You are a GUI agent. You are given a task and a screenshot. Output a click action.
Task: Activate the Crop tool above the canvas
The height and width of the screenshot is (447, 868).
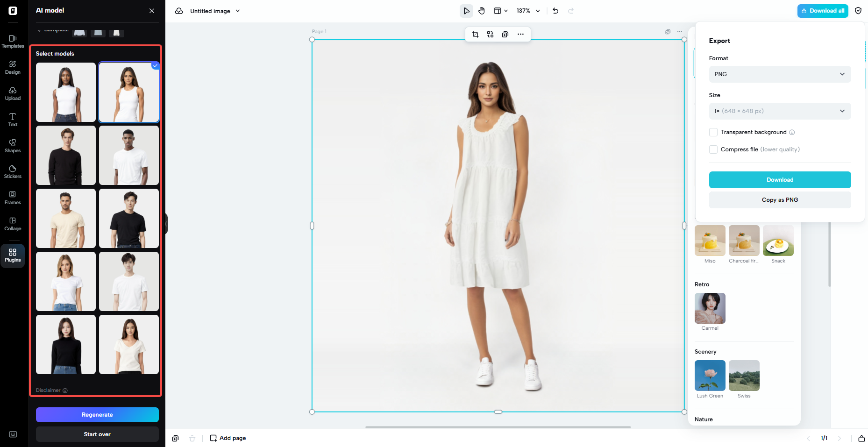point(475,34)
